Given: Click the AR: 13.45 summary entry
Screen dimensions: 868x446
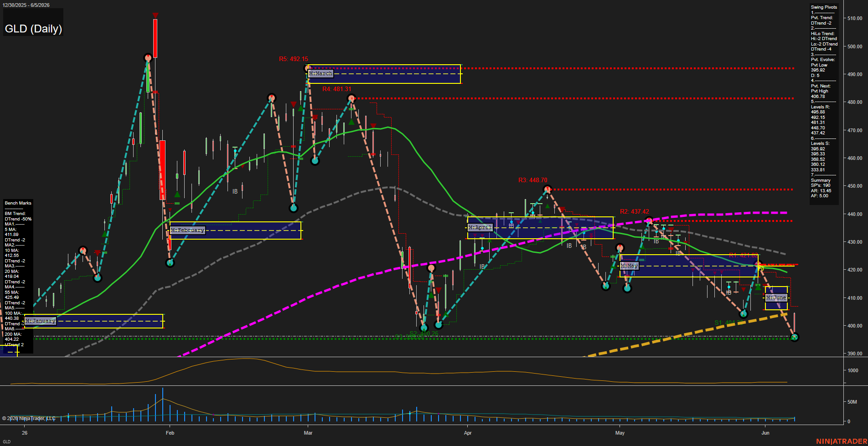Looking at the screenshot, I should point(821,191).
